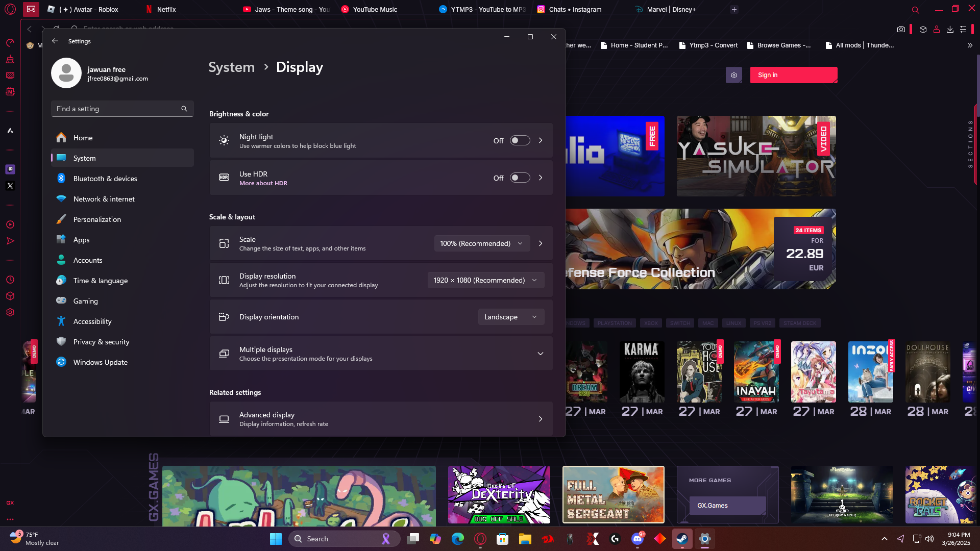Screen dimensions: 980x551
Task: Open Steam from the taskbar
Action: (x=682, y=539)
